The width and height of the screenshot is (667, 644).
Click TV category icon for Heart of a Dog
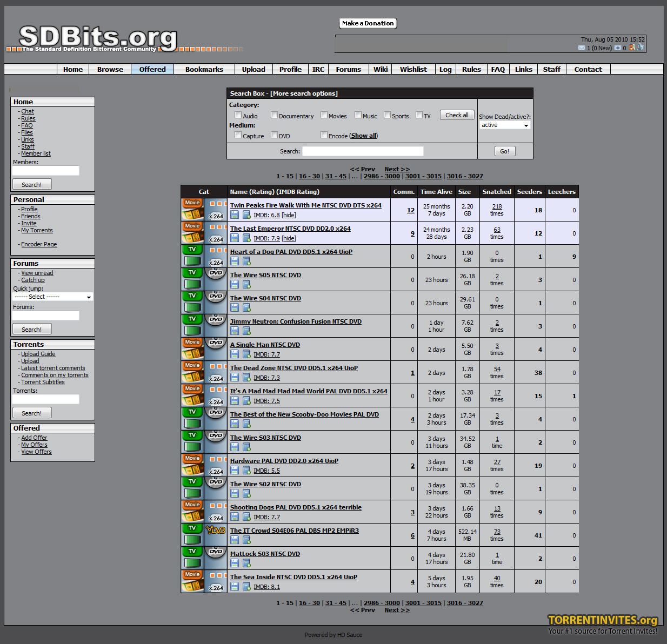(192, 256)
